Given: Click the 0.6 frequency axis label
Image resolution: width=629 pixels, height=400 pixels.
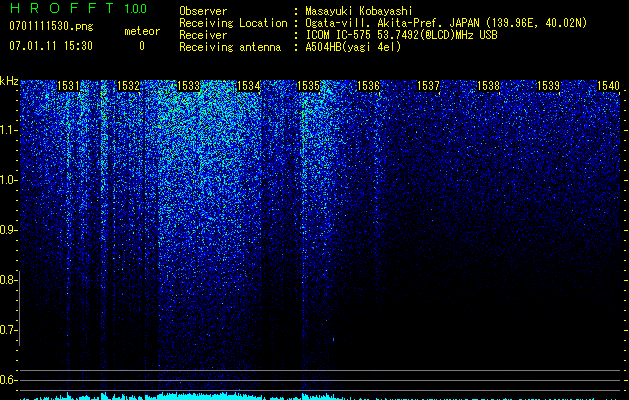Looking at the screenshot, I should tap(8, 380).
